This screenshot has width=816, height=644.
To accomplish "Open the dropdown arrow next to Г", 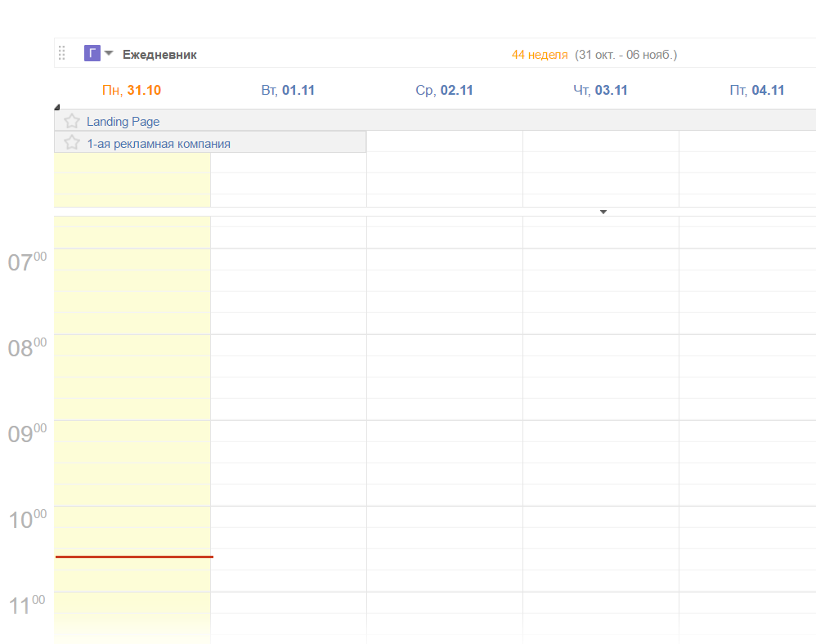I will [109, 53].
